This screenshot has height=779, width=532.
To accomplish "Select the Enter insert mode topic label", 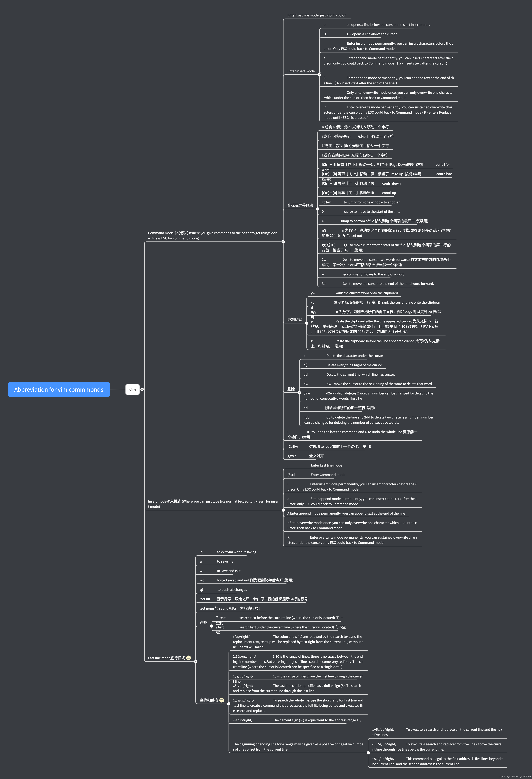I will 301,71.
